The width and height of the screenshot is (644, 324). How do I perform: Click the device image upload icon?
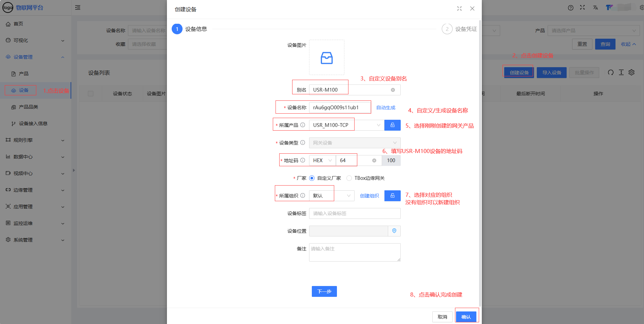(326, 58)
